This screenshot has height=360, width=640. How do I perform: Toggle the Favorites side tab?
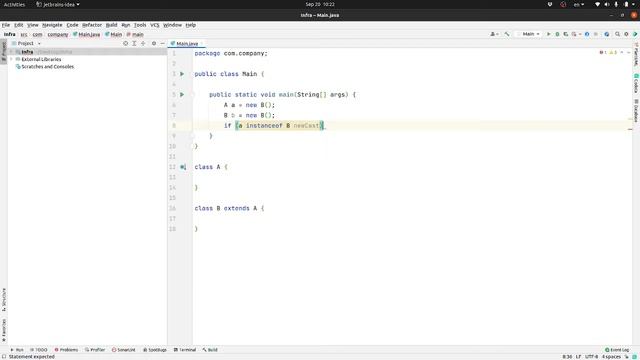pyautogui.click(x=4, y=331)
